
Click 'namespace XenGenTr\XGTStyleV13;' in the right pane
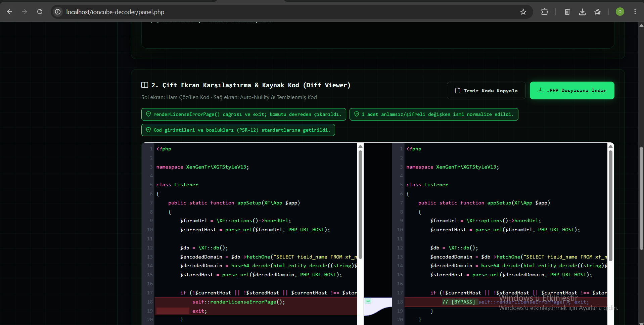coord(453,167)
